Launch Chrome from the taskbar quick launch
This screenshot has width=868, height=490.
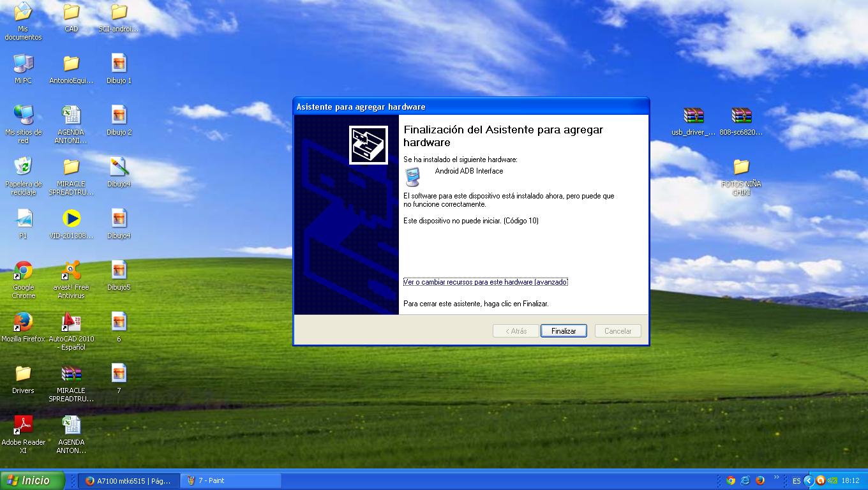tap(731, 480)
